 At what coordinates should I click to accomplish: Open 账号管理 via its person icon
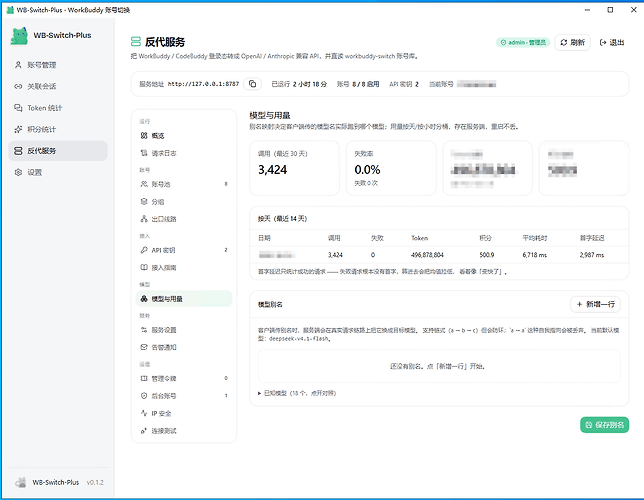pyautogui.click(x=18, y=65)
